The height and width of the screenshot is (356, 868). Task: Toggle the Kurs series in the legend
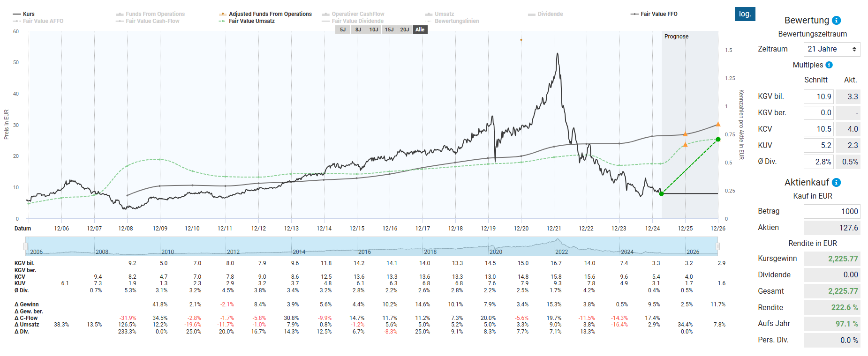coord(24,14)
